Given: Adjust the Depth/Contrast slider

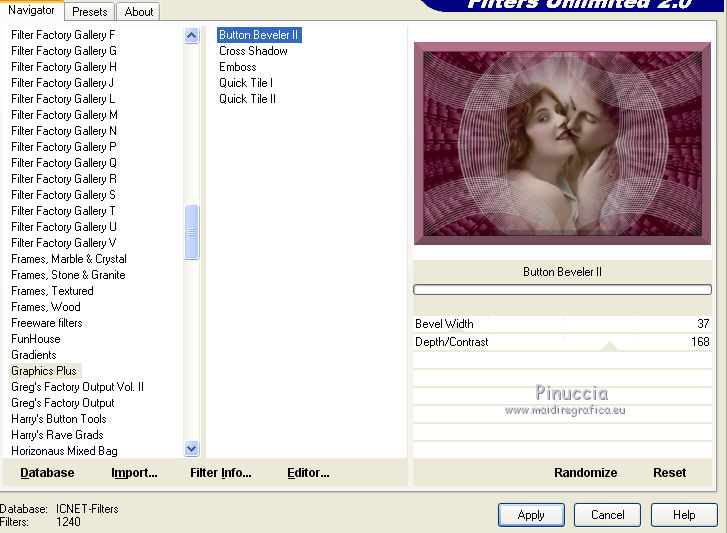Looking at the screenshot, I should click(x=562, y=342).
